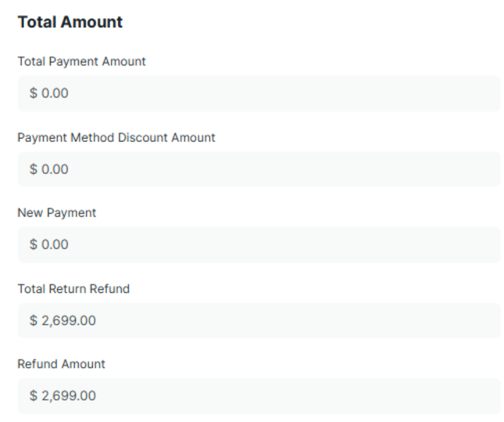Click dollar sign in Total Payment Amount field
The height and width of the screenshot is (422, 504).
tap(34, 94)
